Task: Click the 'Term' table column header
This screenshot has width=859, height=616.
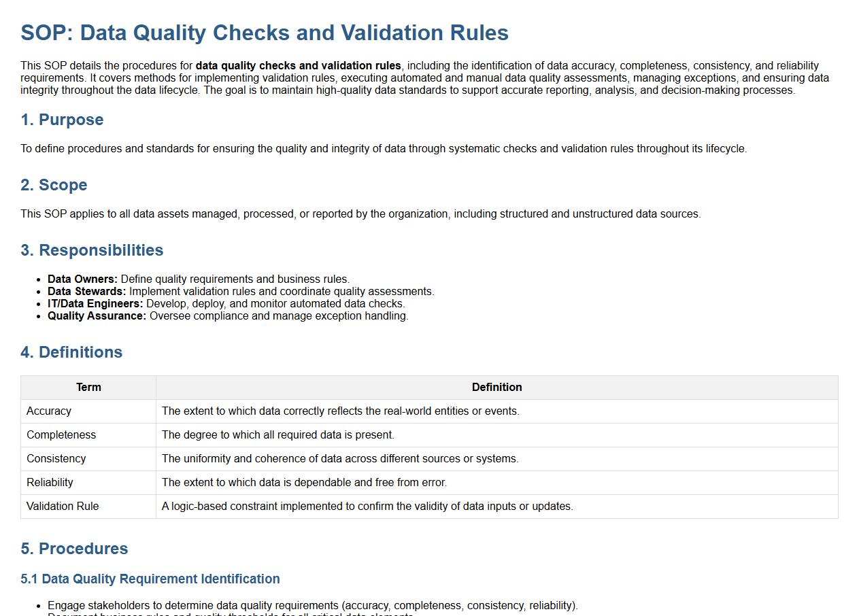Action: click(x=88, y=388)
